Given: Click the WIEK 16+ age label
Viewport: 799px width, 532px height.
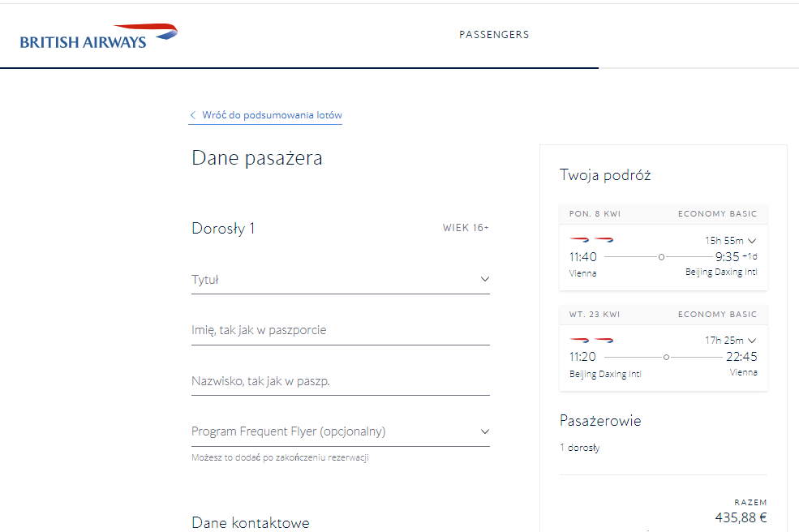Looking at the screenshot, I should [x=466, y=228].
